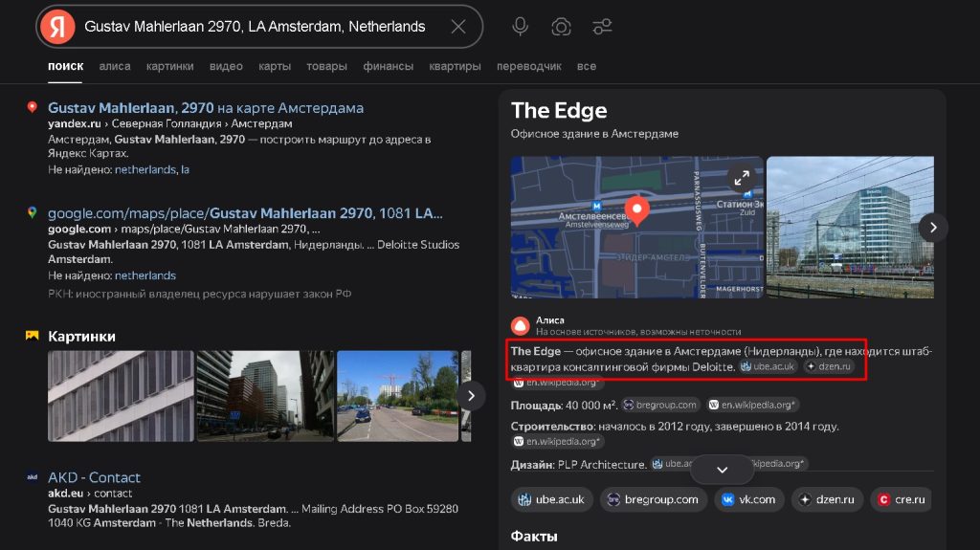Image resolution: width=980 pixels, height=550 pixels.
Task: Click the Алиса assistant avatar icon
Action: [x=520, y=325]
